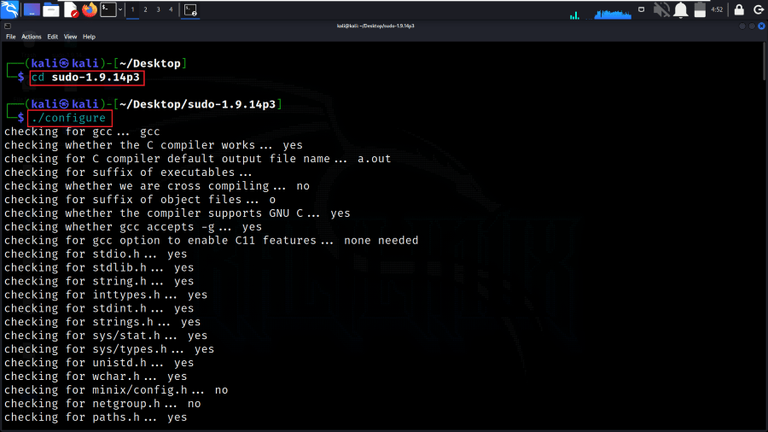Click 'checking for suffix of executables...' line
Screen dimensions: 768x432
(128, 172)
